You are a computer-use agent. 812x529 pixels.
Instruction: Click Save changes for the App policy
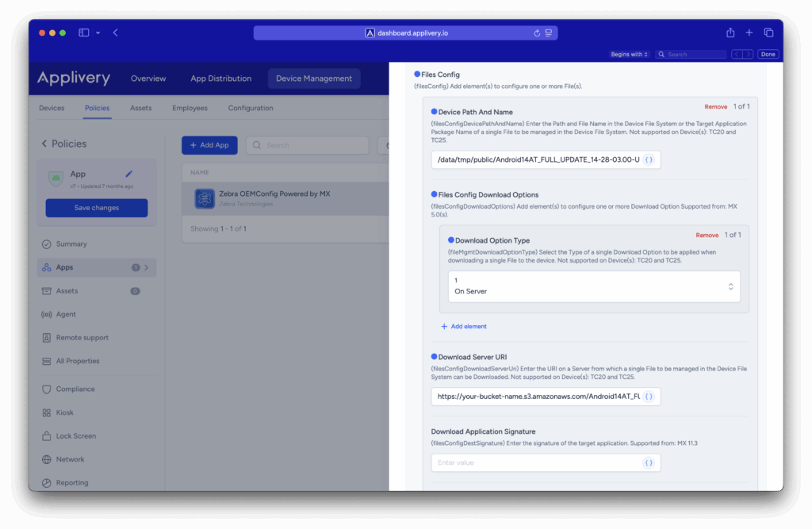coord(96,208)
